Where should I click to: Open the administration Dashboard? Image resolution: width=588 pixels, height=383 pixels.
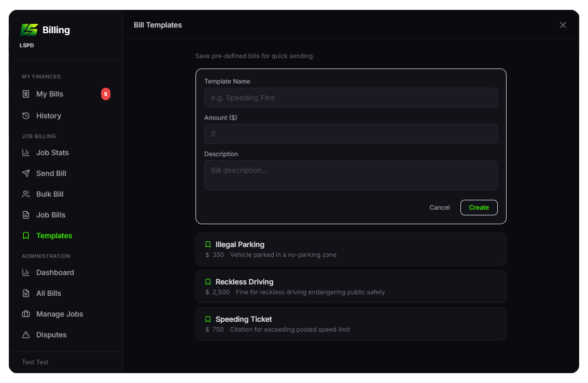[55, 272]
